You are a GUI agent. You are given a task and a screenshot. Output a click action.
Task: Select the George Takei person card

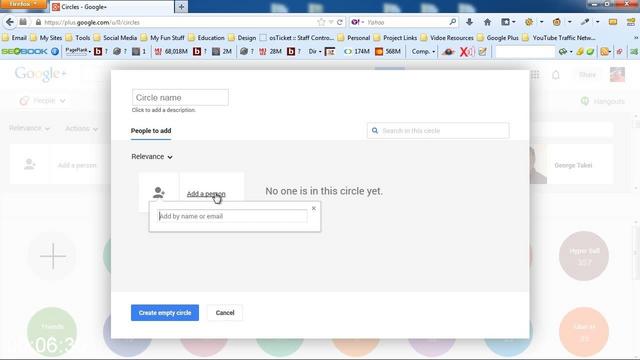coord(571,165)
